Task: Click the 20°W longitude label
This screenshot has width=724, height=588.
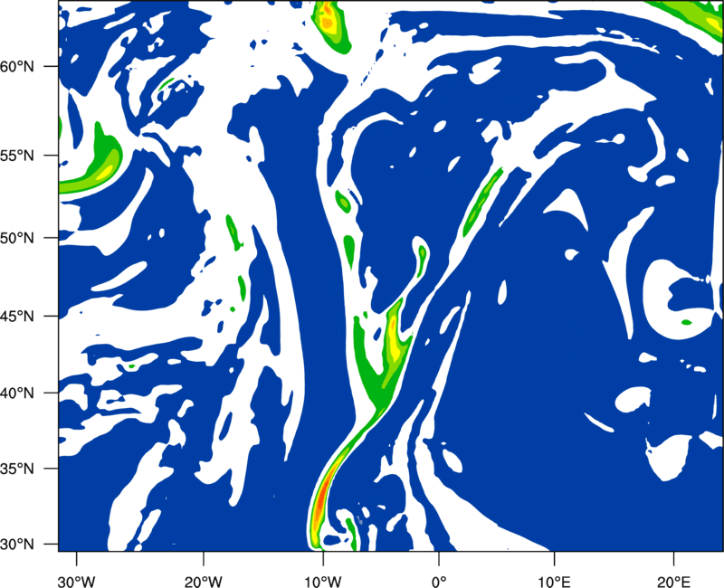Action: (x=204, y=582)
